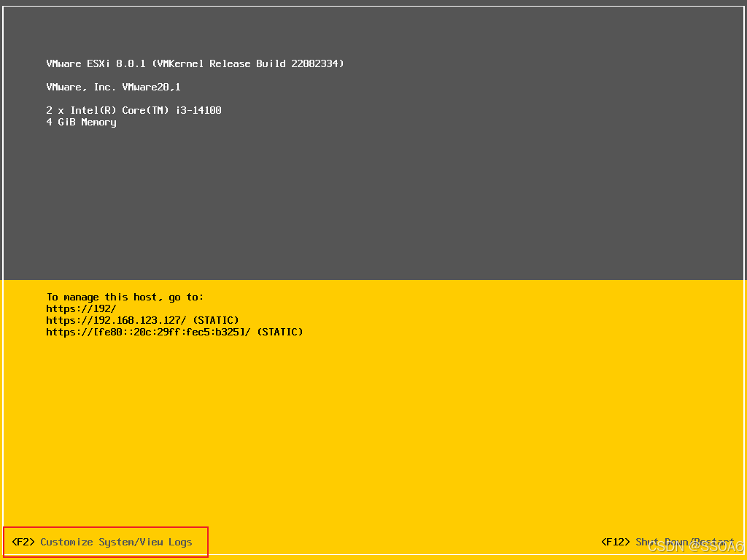Click the https://192.168.123.127/ management URL
747x560 pixels.
pyautogui.click(x=116, y=320)
